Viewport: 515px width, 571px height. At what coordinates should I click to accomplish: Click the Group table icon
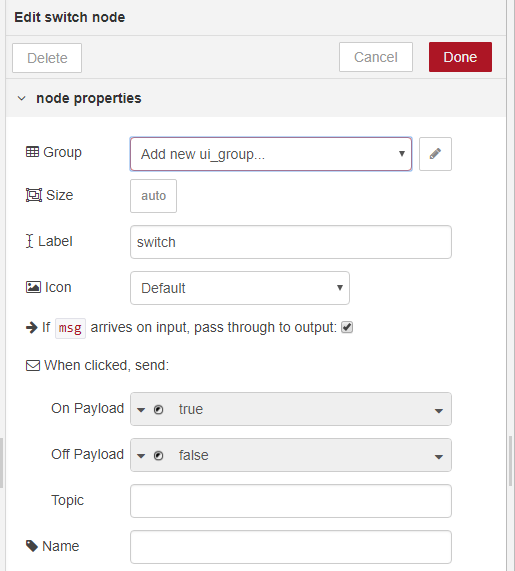point(32,152)
